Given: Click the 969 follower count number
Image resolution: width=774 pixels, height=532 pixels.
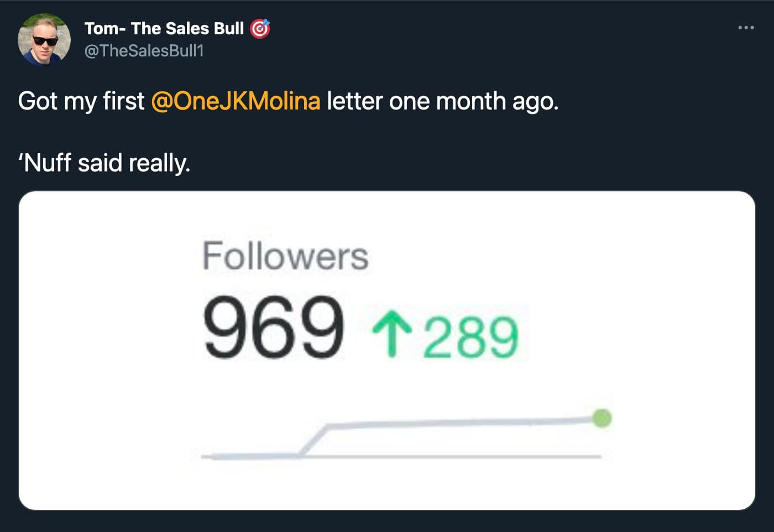Looking at the screenshot, I should (273, 327).
